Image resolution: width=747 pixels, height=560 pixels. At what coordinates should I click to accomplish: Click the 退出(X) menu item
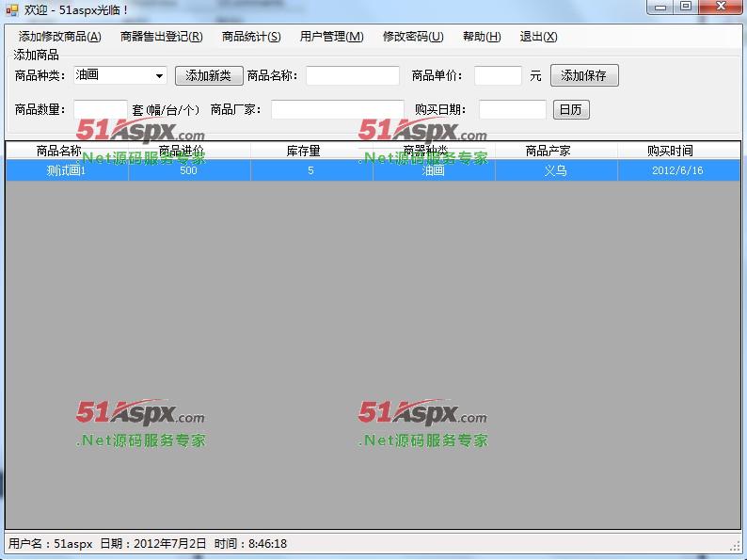(x=538, y=37)
